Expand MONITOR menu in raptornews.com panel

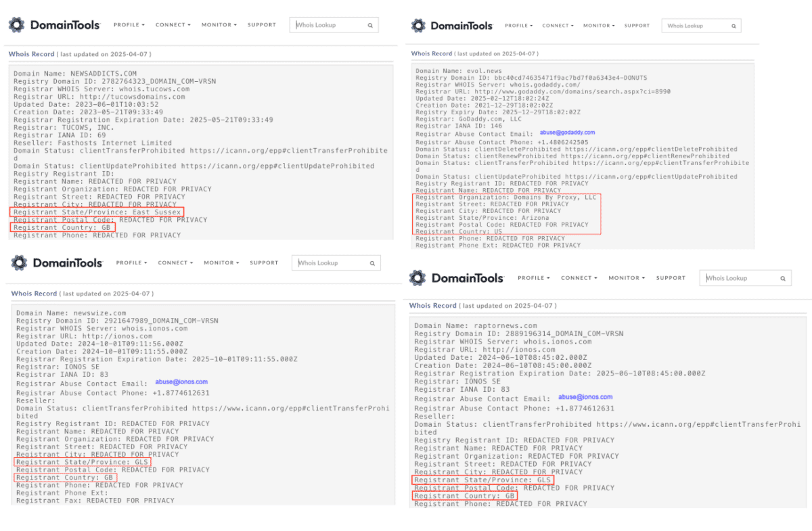coord(627,278)
